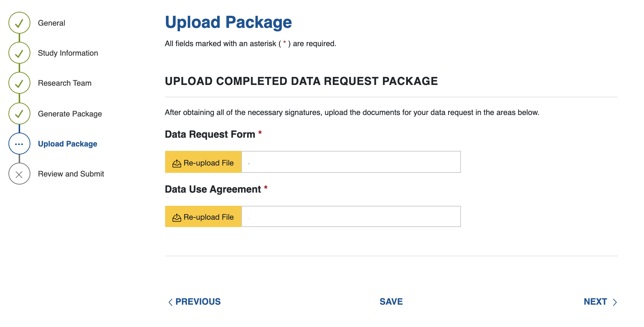644x327 pixels.
Task: Click the Research Team checkmark circle
Action: coord(19,83)
